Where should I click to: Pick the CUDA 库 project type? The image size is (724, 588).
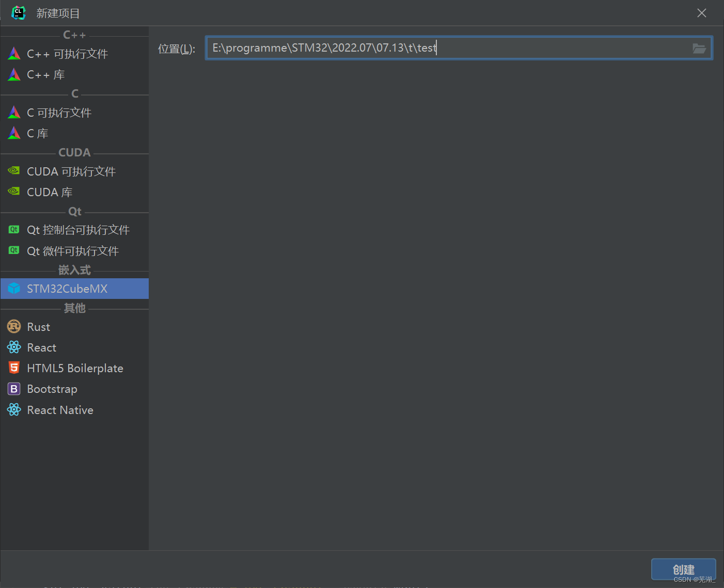click(74, 192)
